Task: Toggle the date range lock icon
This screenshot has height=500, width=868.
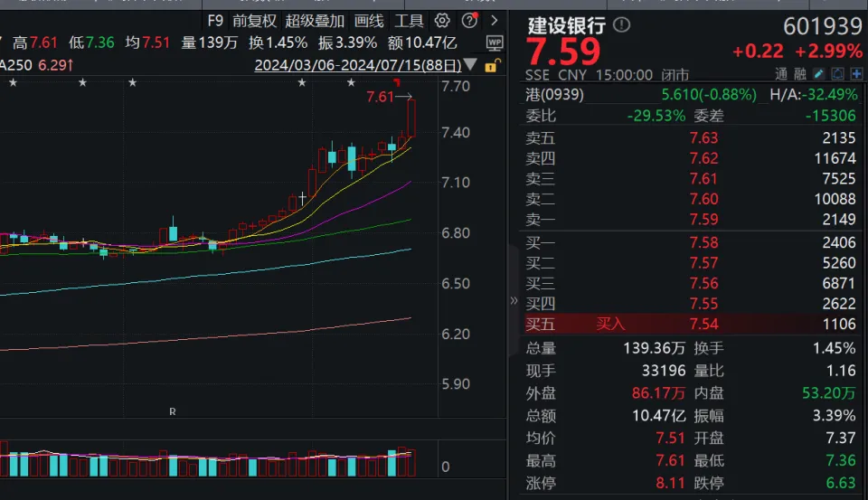Action: click(491, 66)
